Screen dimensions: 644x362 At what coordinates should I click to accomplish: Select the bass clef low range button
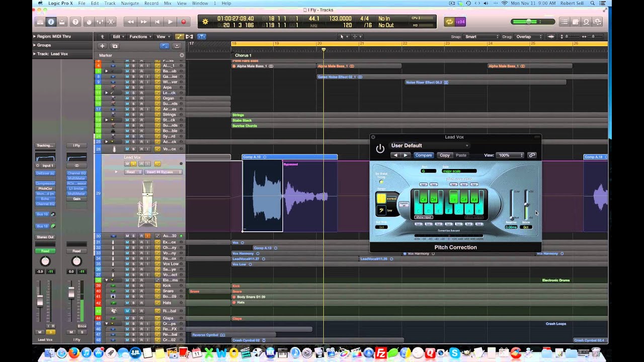(381, 211)
